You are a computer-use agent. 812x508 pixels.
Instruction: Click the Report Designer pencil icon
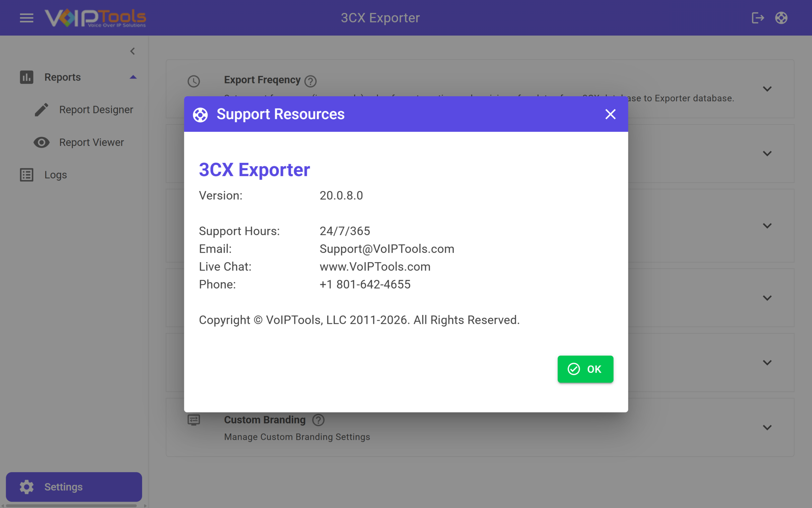pos(42,110)
